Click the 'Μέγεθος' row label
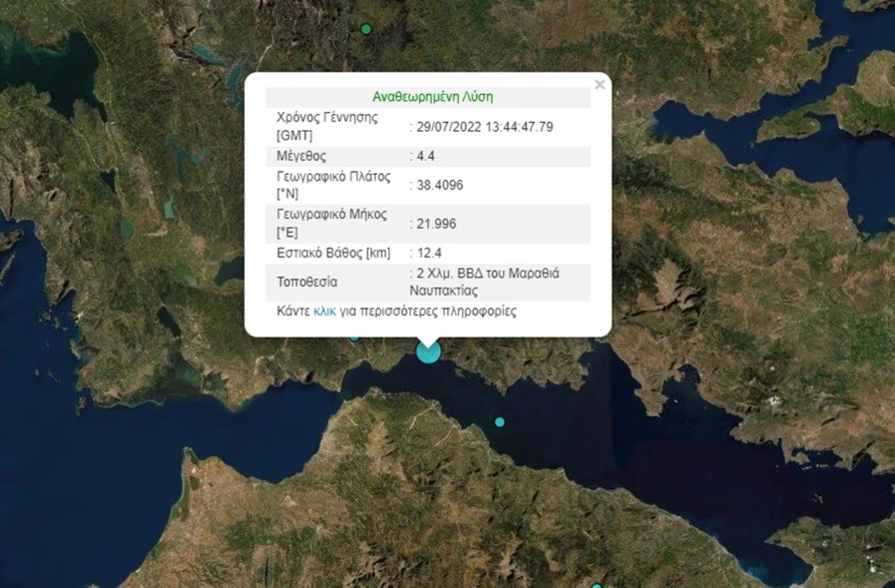The height and width of the screenshot is (588, 895). coord(301,156)
